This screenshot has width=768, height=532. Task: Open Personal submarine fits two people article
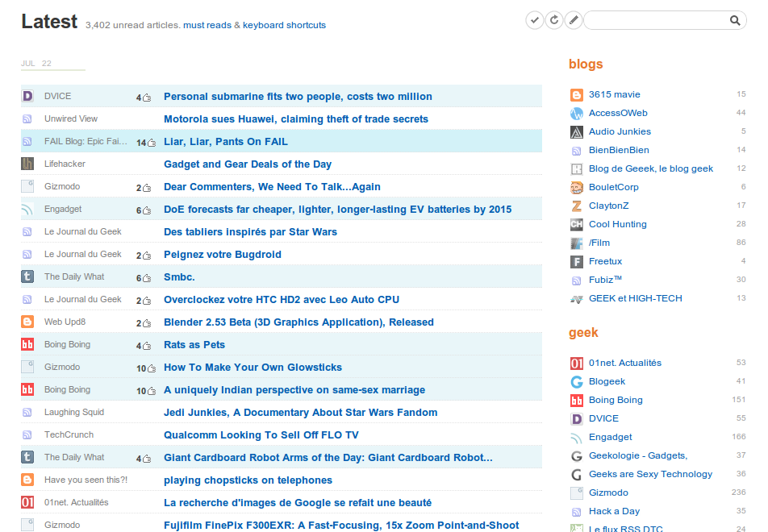pos(298,97)
